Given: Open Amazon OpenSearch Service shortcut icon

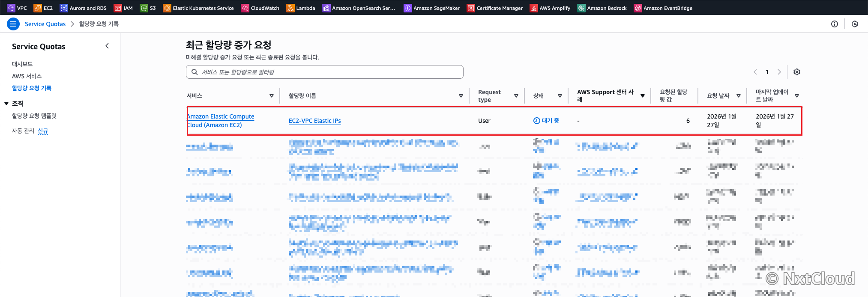Looking at the screenshot, I should [x=326, y=8].
